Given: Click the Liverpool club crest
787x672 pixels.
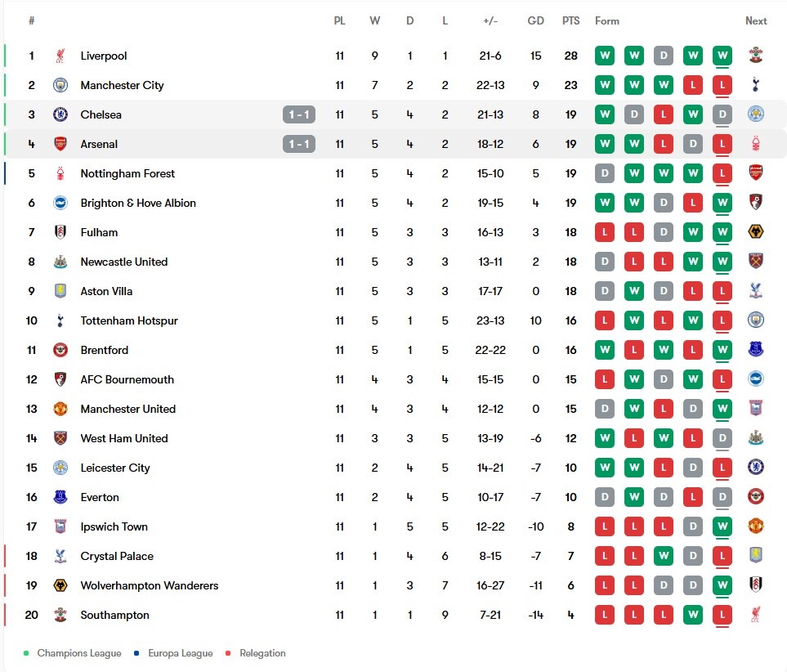Looking at the screenshot, I should coord(60,56).
